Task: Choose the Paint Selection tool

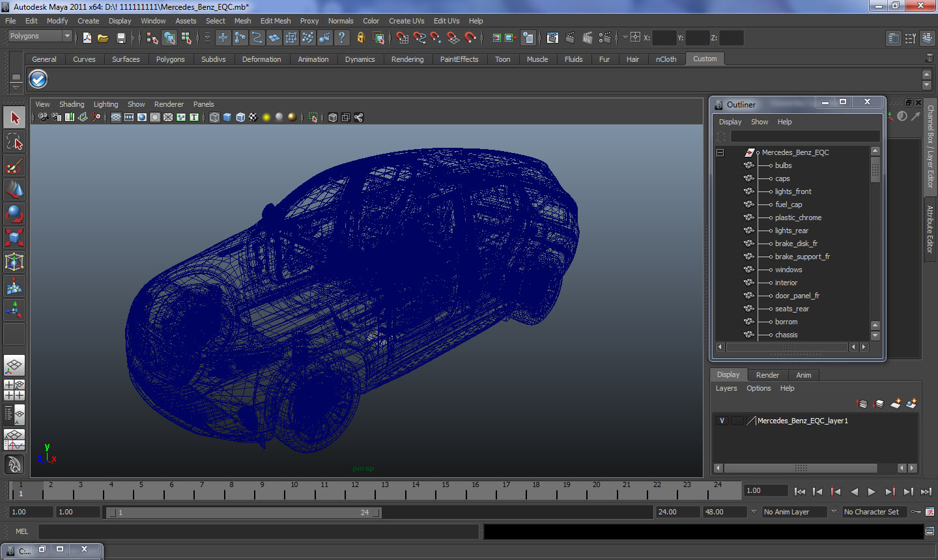Action: [14, 166]
